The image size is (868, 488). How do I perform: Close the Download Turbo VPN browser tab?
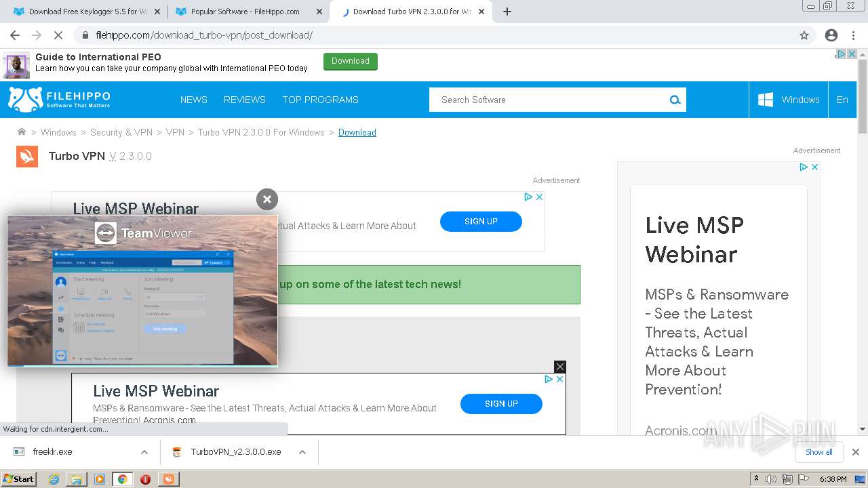pyautogui.click(x=481, y=12)
